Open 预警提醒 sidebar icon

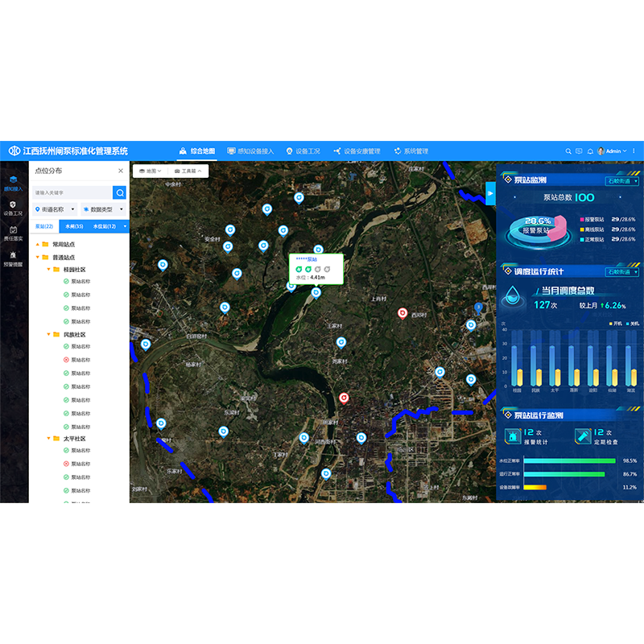pyautogui.click(x=14, y=258)
